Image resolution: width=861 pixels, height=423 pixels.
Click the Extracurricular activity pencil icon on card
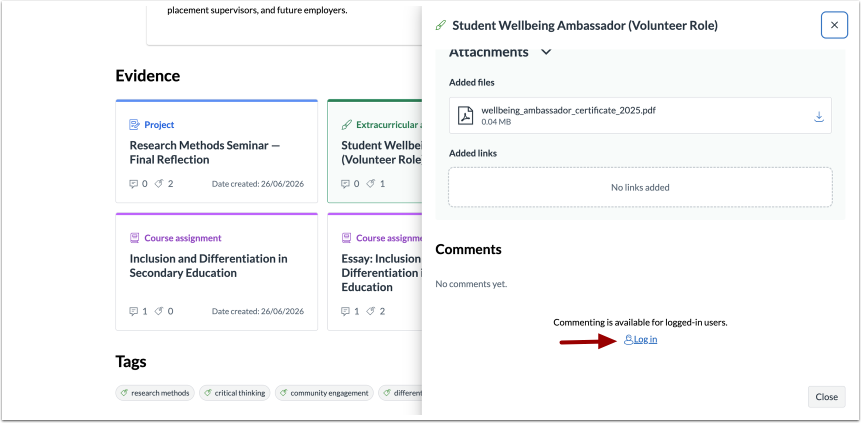point(346,125)
